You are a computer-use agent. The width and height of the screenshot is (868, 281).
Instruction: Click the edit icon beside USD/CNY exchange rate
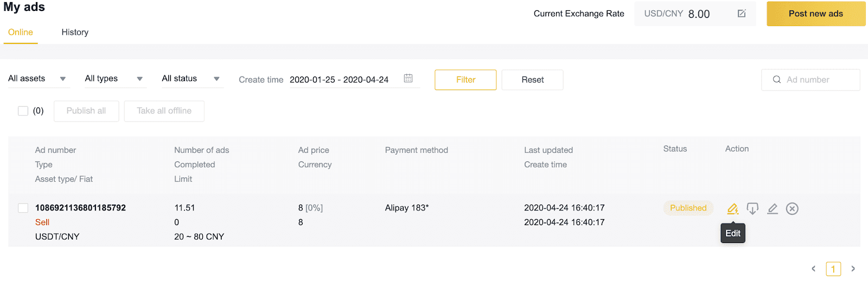click(x=742, y=14)
